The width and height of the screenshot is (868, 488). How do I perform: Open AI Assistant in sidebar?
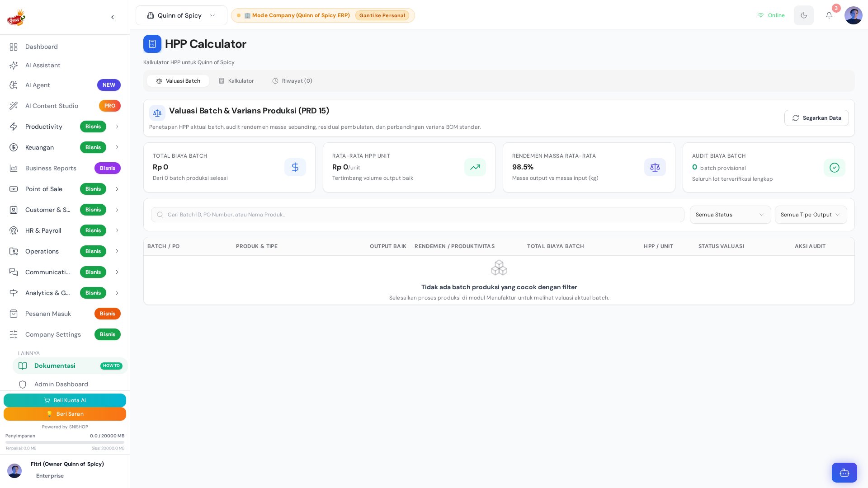point(65,66)
